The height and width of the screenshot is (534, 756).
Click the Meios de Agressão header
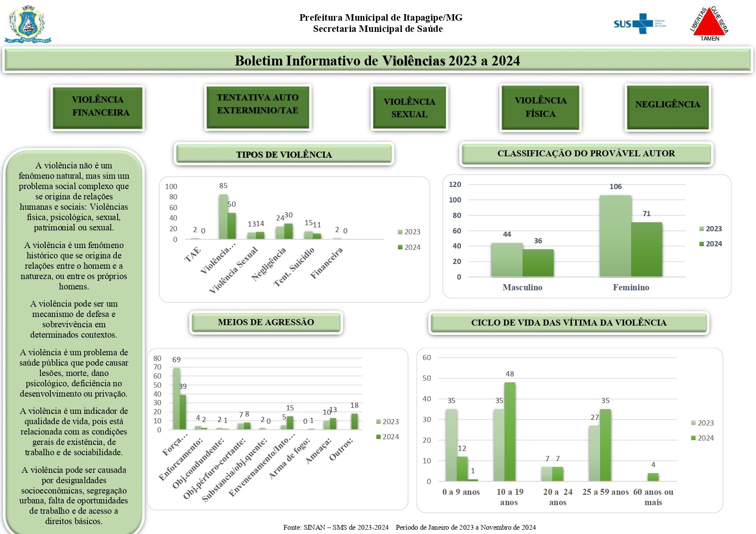(266, 322)
